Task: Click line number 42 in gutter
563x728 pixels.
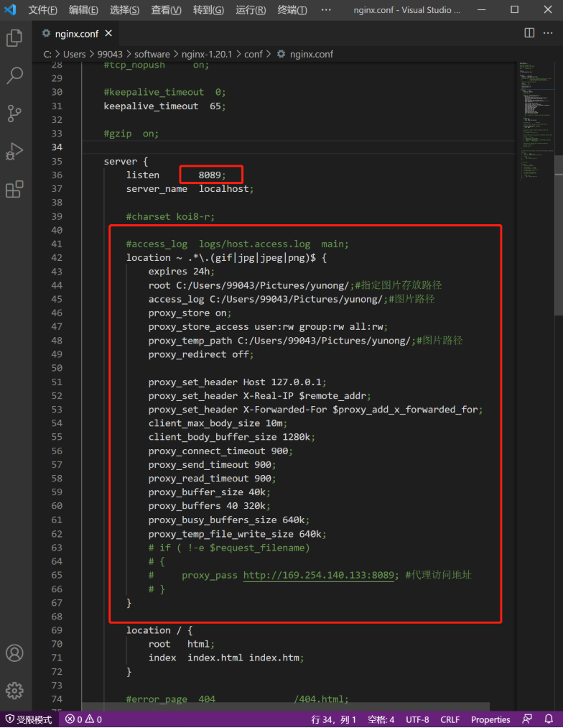Action: pyautogui.click(x=57, y=258)
